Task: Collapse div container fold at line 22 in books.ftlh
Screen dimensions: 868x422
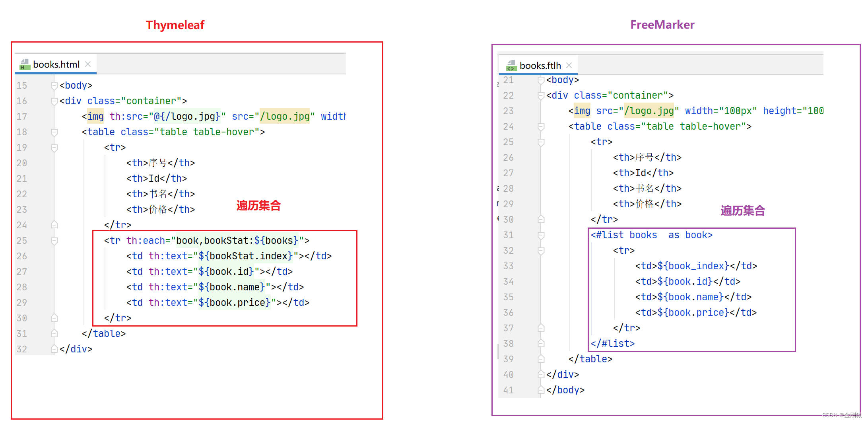Action: pos(541,95)
